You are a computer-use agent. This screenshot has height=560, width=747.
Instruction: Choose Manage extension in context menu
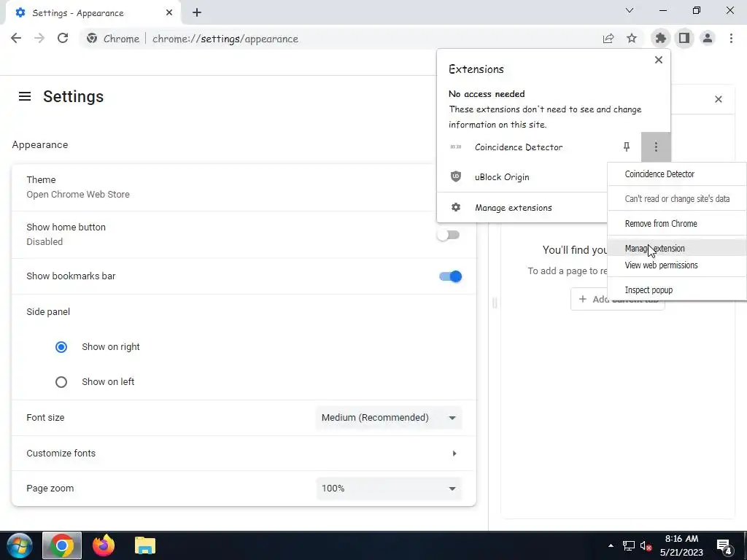677,248
